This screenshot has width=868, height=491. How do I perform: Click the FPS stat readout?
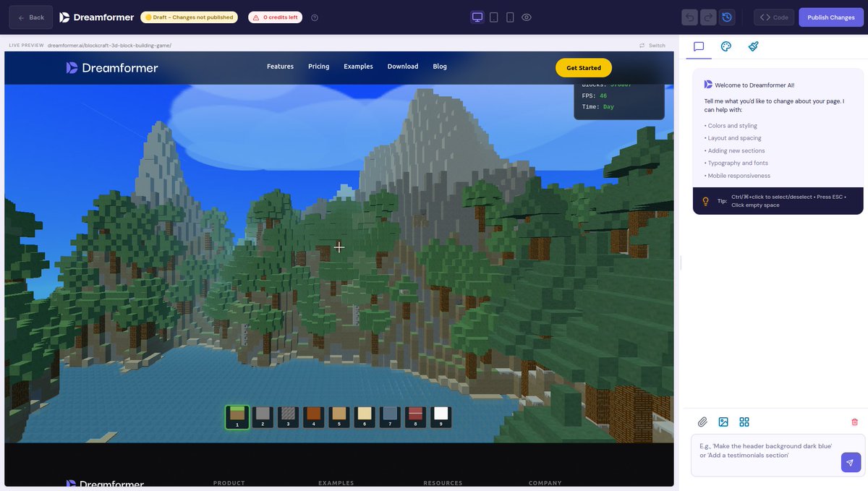tap(595, 95)
